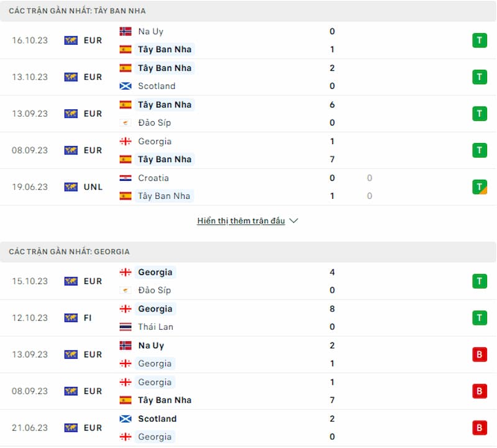Screen dimensions: 497x448
Task: Select the Các trận gần nhất: Georgia header
Action: (69, 252)
